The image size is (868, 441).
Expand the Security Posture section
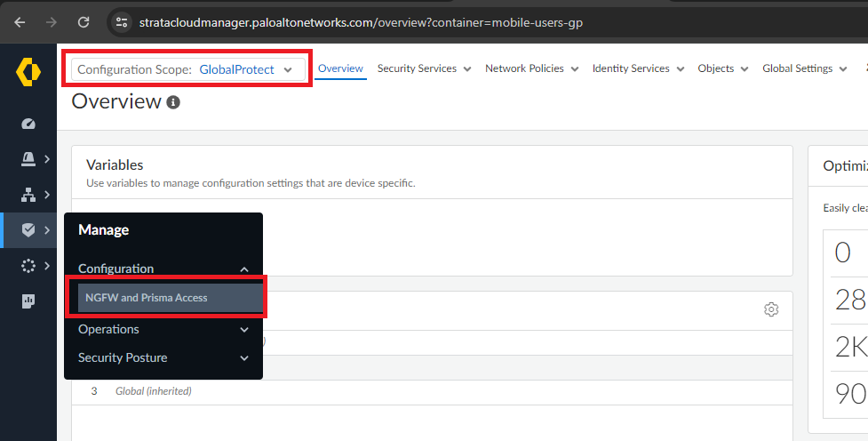[x=163, y=358]
